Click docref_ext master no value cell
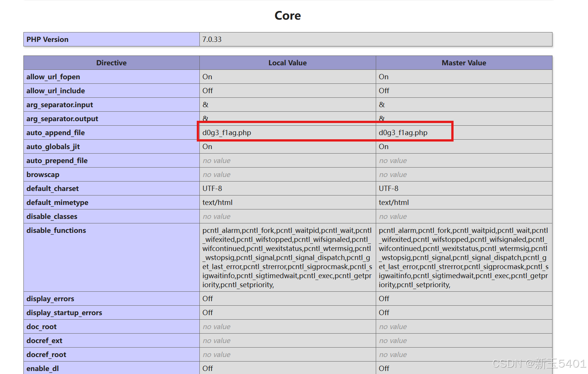The height and width of the screenshot is (374, 588). 464,340
